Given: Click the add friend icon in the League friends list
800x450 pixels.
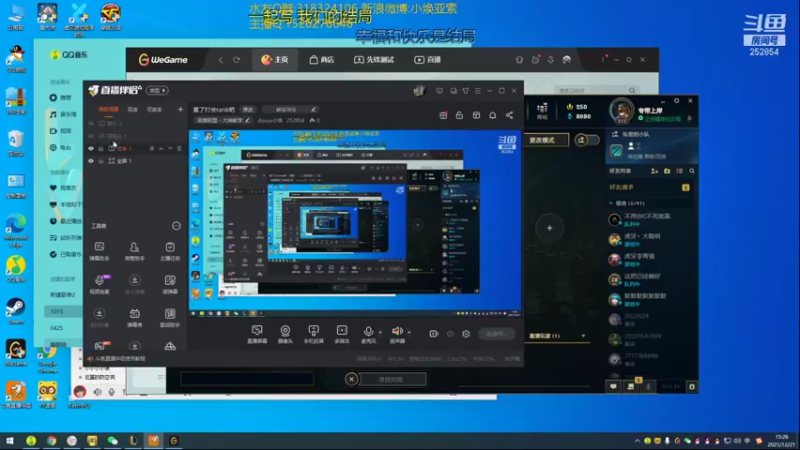Looking at the screenshot, I should 655,171.
